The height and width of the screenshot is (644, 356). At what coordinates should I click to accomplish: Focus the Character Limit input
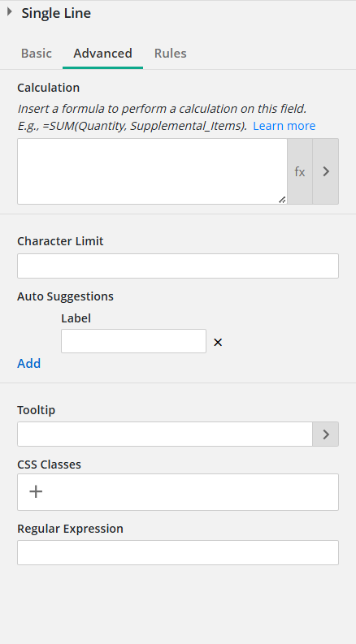pos(178,266)
